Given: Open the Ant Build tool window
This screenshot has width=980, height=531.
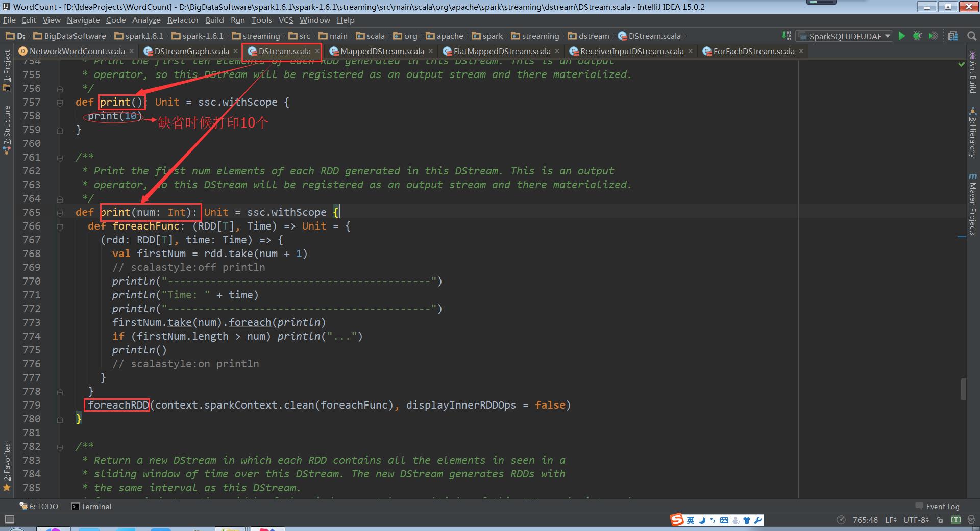Looking at the screenshot, I should click(973, 72).
